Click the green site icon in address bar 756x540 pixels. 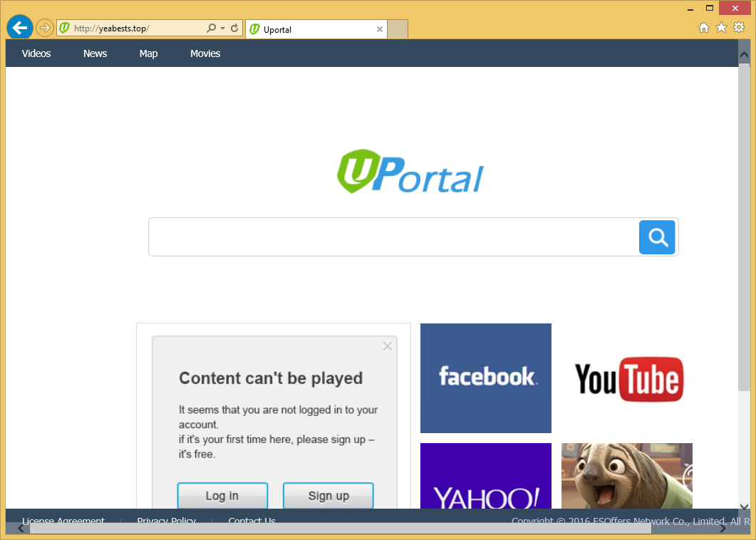(65, 28)
